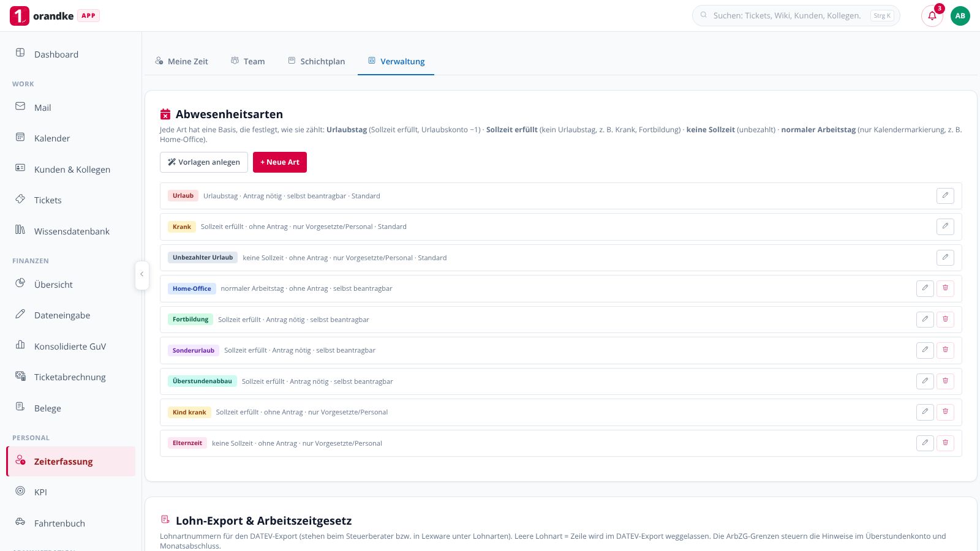Edit the Urlaub absence type
The image size is (980, 551).
coord(945,196)
